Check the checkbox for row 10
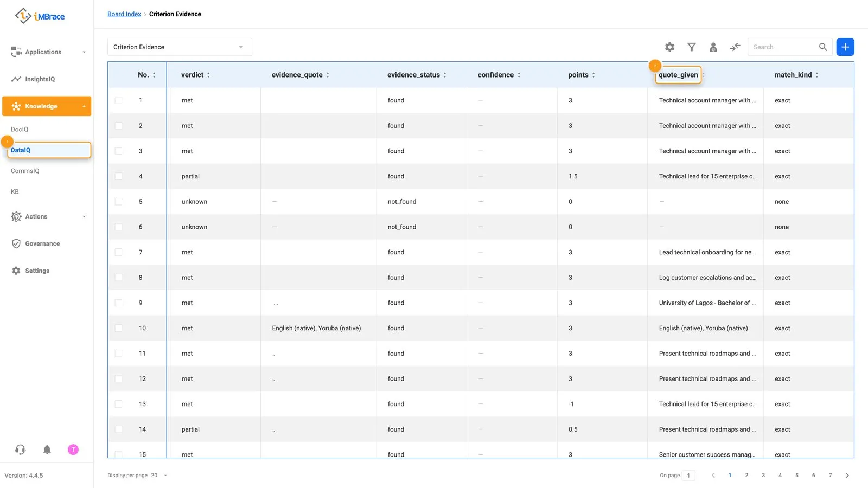 [118, 328]
